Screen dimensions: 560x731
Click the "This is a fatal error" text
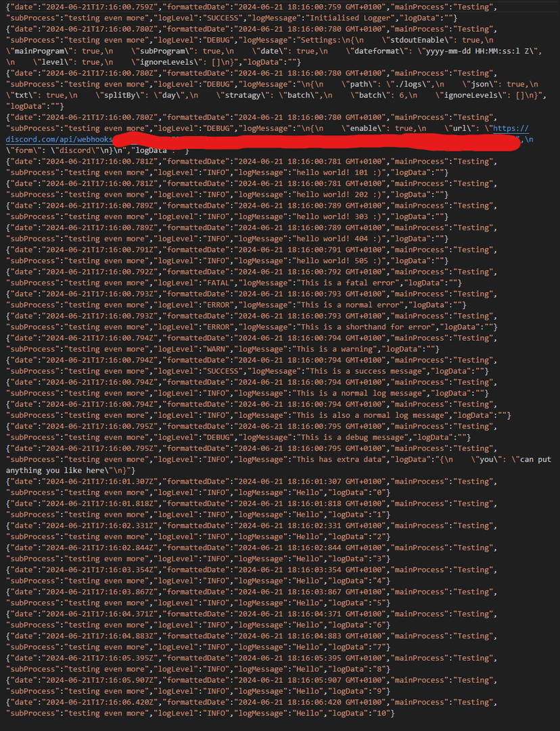tap(346, 283)
